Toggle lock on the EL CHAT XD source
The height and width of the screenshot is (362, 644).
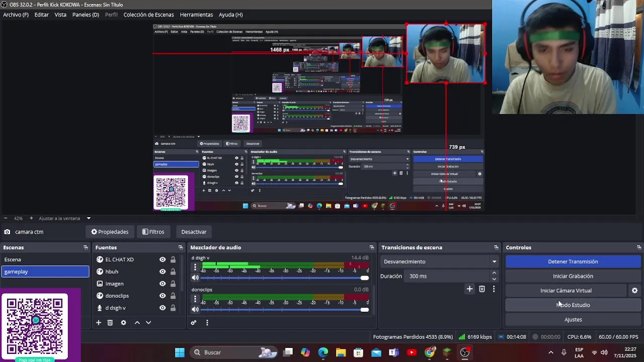coord(173,259)
